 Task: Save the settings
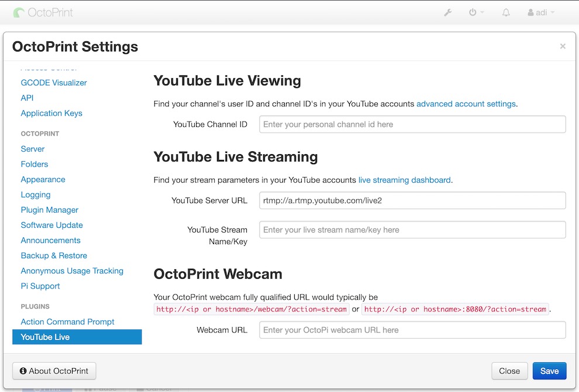point(549,371)
